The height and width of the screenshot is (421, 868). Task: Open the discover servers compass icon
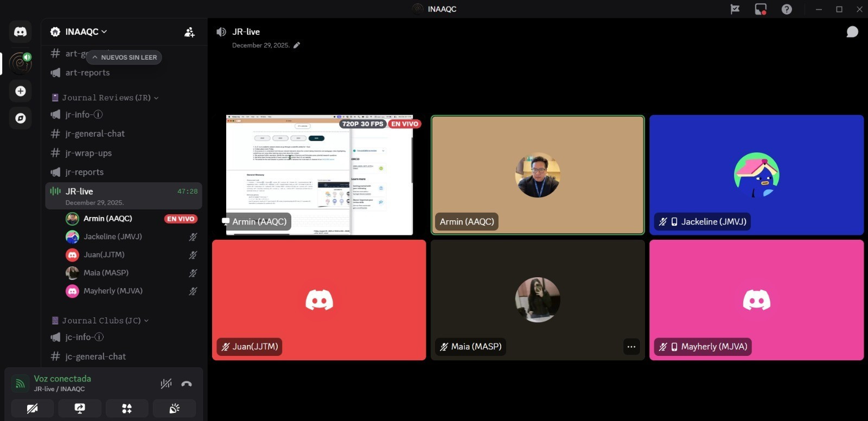pyautogui.click(x=21, y=118)
